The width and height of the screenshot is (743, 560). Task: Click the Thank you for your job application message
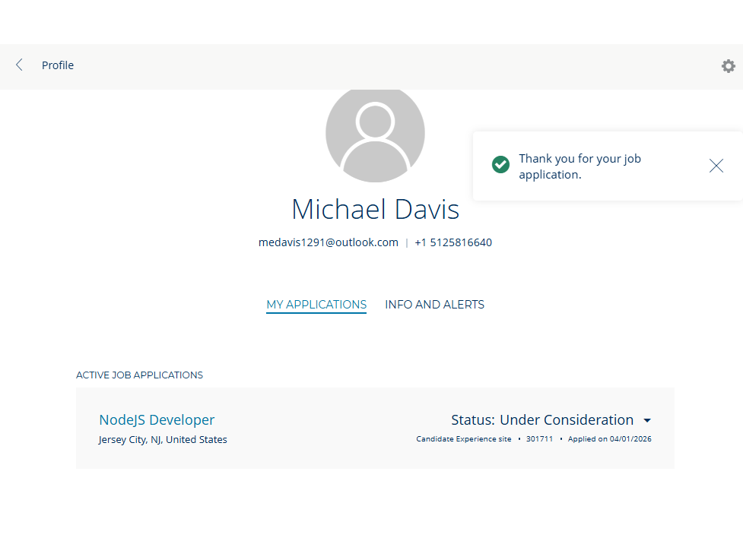(579, 166)
